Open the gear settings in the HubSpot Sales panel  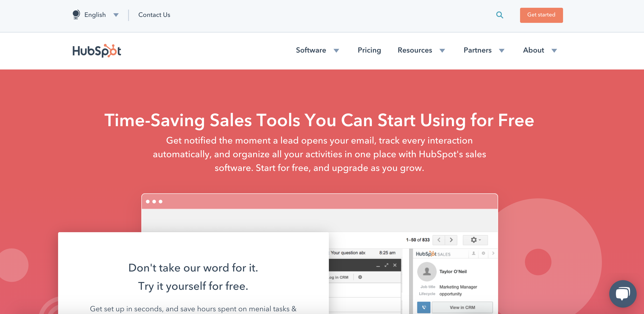click(484, 253)
